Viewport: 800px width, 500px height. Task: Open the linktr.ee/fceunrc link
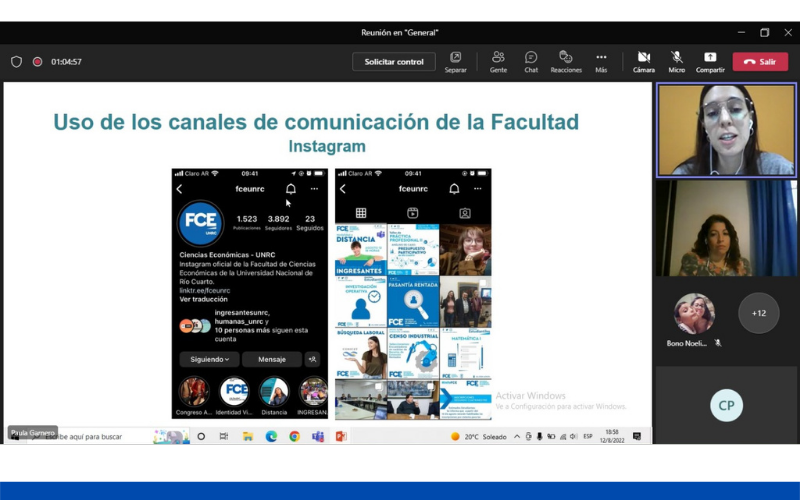205,290
